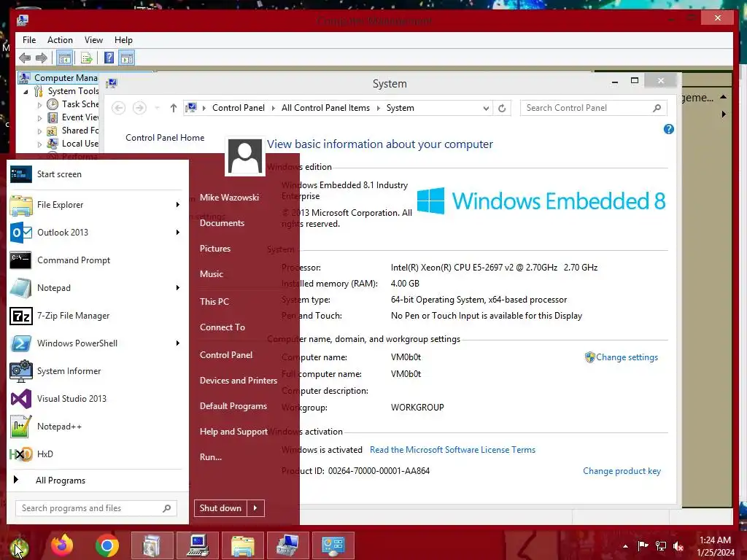Click Run... in start menu
Viewport: 747px width, 560px height.
point(211,456)
